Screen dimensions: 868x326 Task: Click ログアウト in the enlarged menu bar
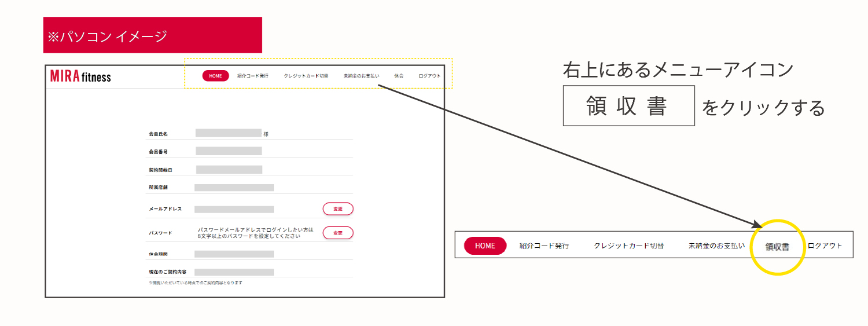[825, 246]
